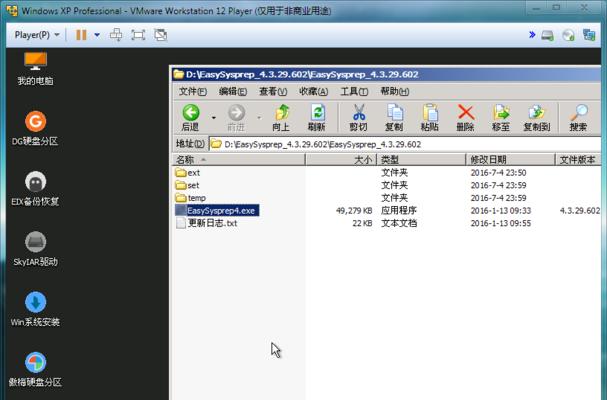Screen dimensions: 607x400
Task: Click the 应用程序 type cell
Action: point(399,210)
